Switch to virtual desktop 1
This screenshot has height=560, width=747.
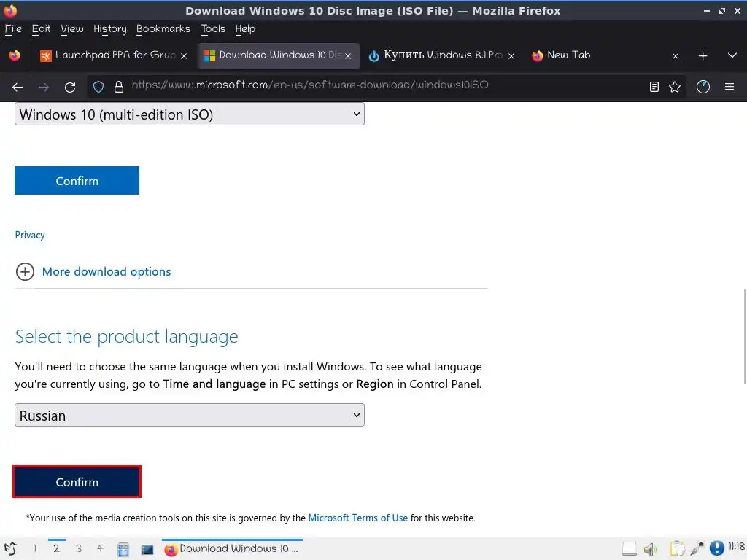(x=35, y=548)
